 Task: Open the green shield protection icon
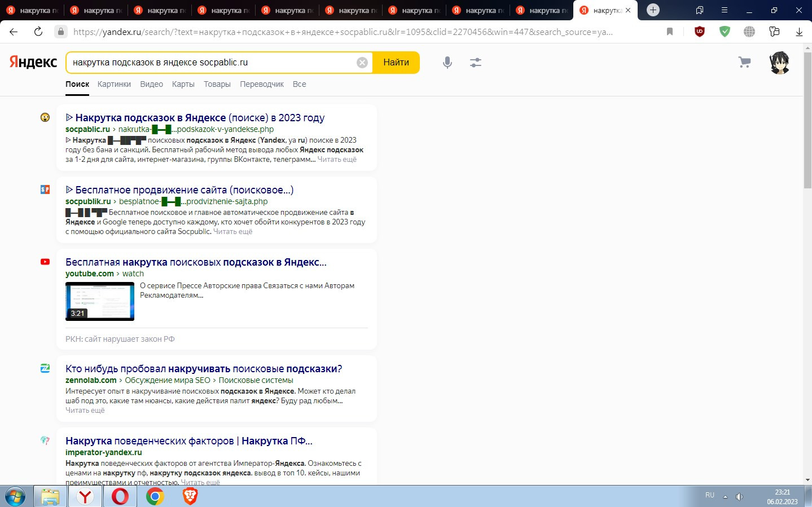[x=725, y=32]
